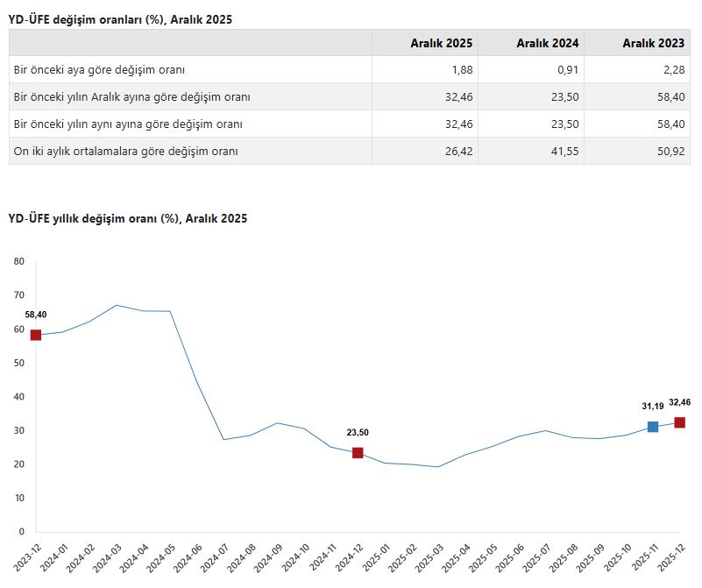702x588 pixels.
Task: Click the 50,92 table cell
Action: point(670,152)
